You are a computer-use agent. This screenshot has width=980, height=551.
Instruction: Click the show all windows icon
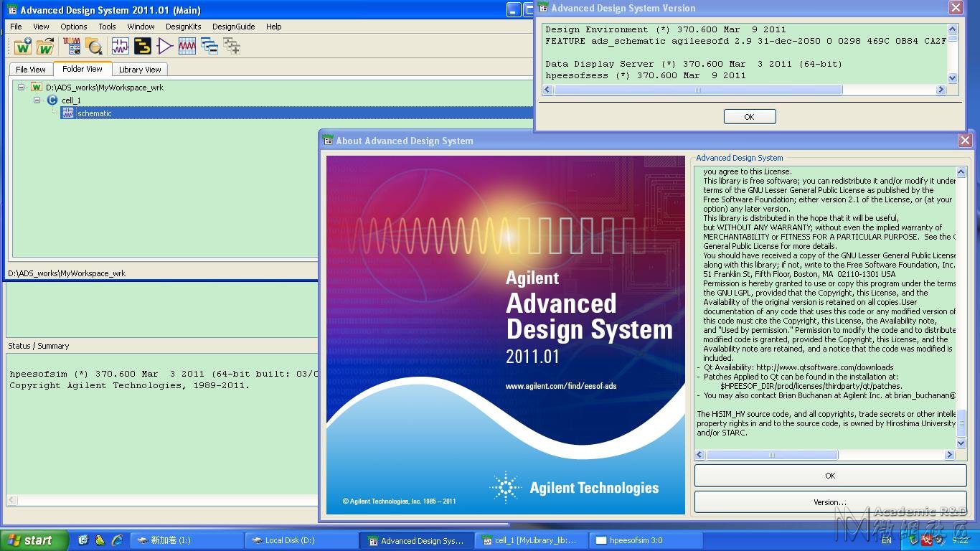pyautogui.click(x=232, y=47)
